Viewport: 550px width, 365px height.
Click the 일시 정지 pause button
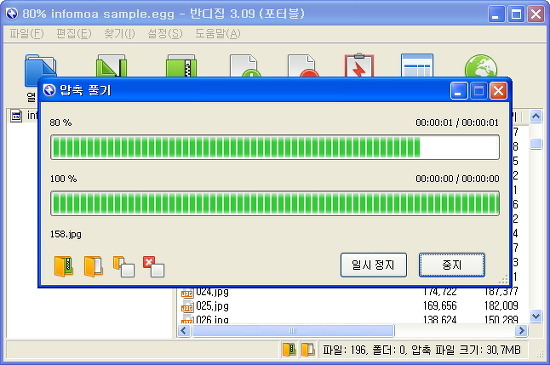[x=374, y=265]
